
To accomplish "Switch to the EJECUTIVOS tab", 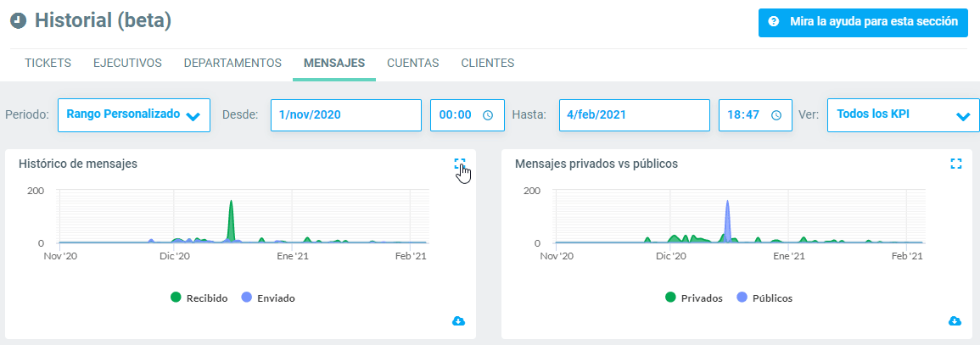I will (127, 63).
